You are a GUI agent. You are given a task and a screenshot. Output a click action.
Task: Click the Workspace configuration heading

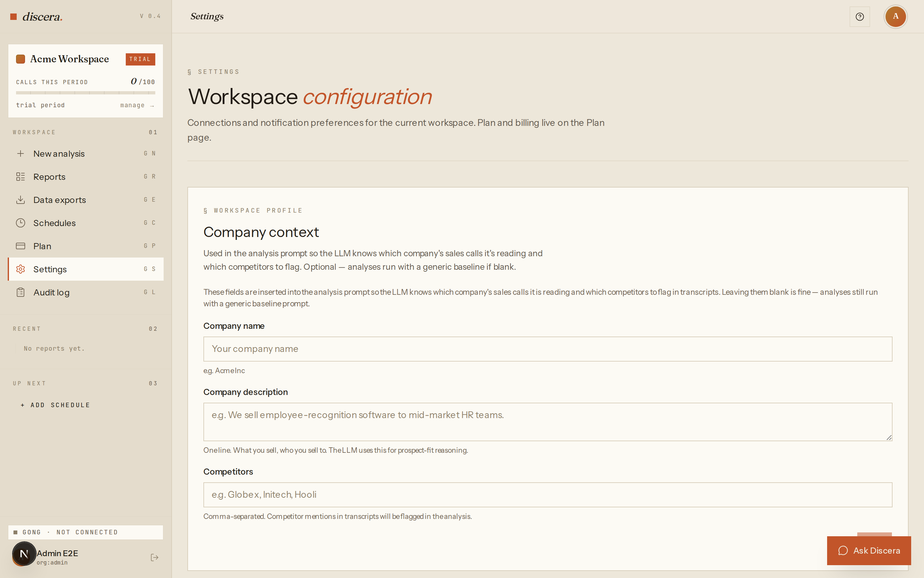coord(310,96)
